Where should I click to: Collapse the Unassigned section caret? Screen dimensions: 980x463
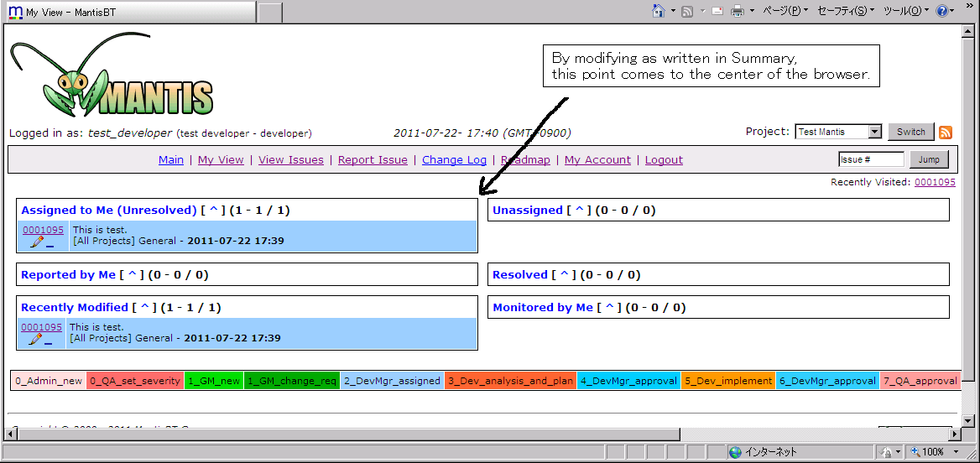tap(579, 211)
